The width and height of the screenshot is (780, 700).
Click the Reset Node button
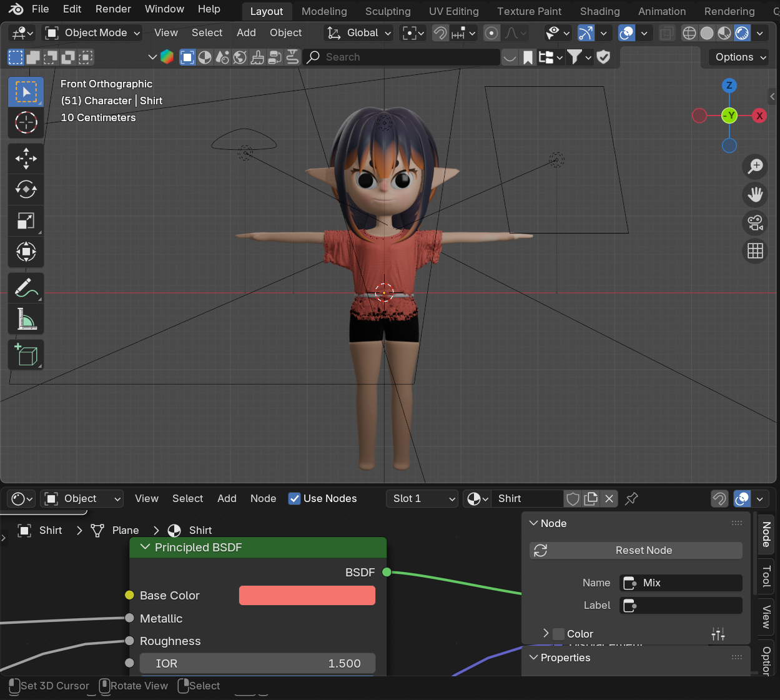tap(636, 550)
